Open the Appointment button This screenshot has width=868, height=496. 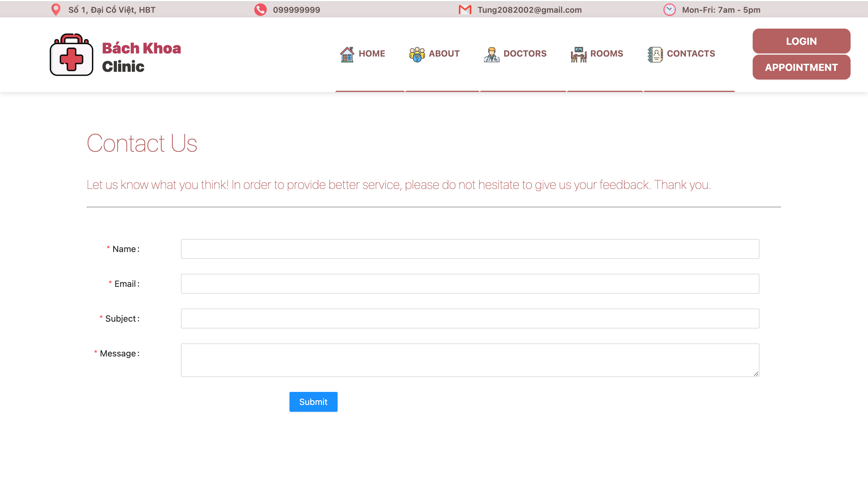(801, 67)
